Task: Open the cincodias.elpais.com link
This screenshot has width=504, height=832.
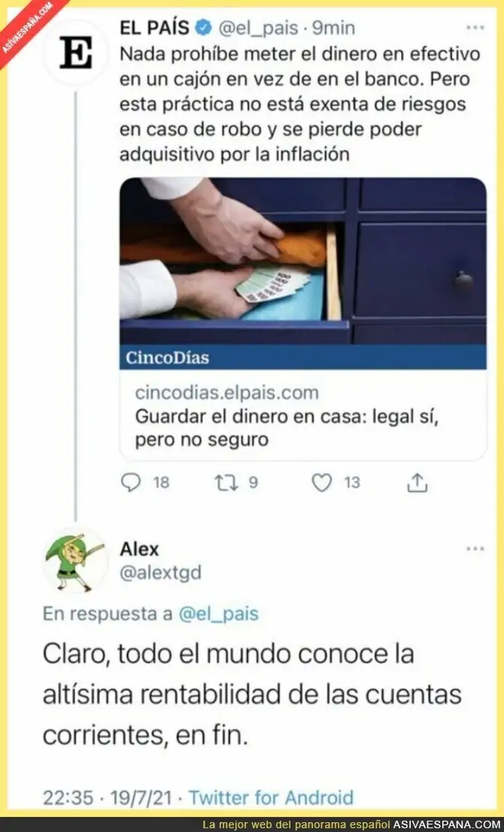Action: coord(227,392)
